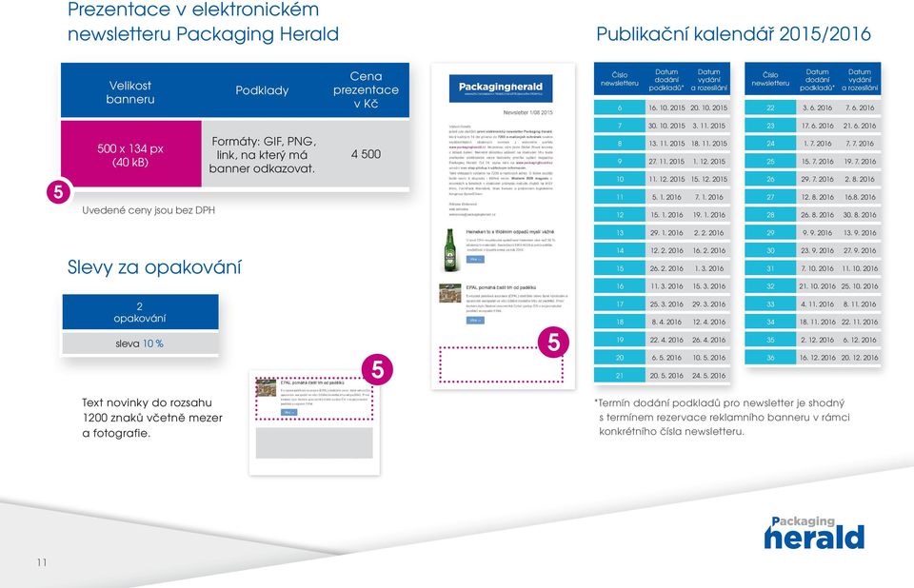Click the 'Newsletter 1/08 2015' label
This screenshot has width=914, height=588.
527,112
